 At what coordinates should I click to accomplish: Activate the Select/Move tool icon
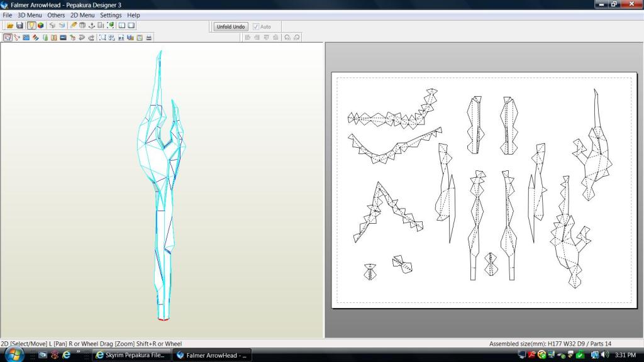coord(8,38)
